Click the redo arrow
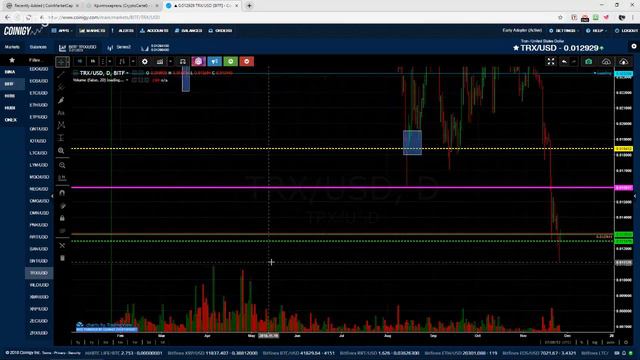 (x=574, y=62)
